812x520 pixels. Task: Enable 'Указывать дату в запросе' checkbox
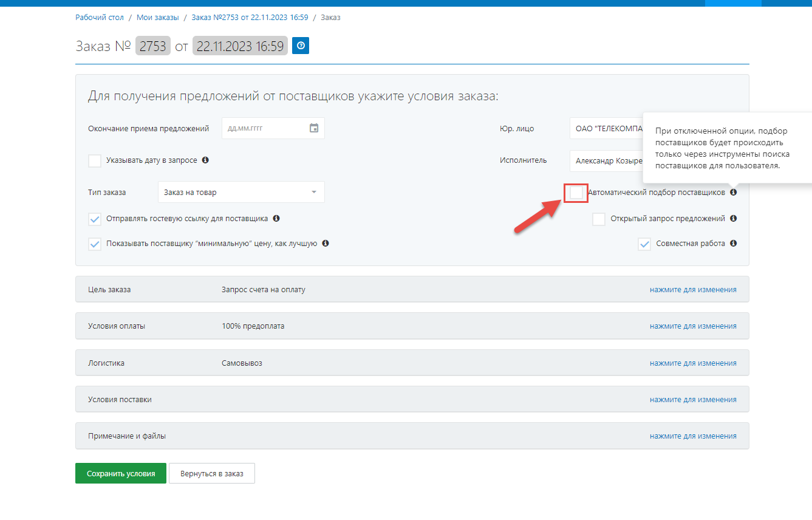click(x=95, y=160)
